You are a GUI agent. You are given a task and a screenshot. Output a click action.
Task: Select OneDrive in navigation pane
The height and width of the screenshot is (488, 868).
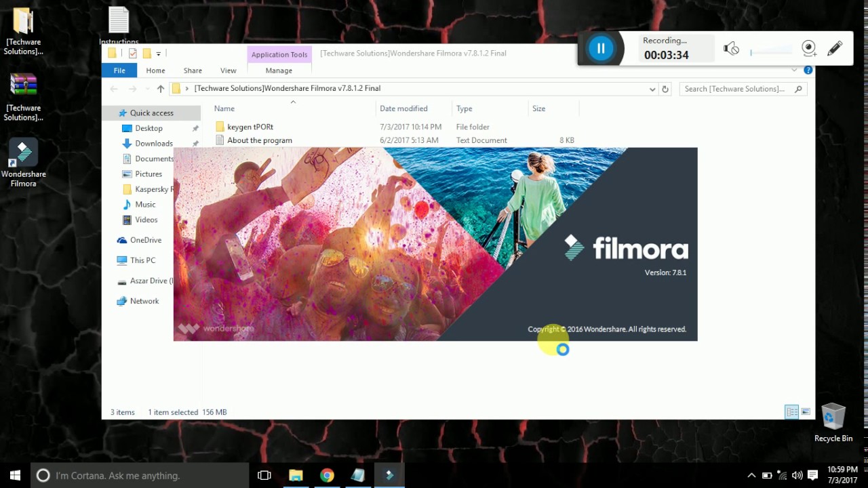146,240
